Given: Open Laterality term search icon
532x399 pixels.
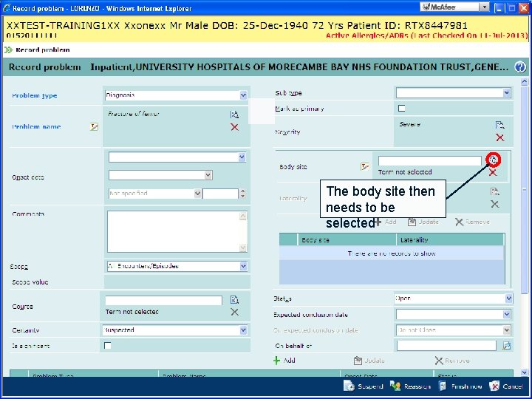Looking at the screenshot, I should coord(494,191).
